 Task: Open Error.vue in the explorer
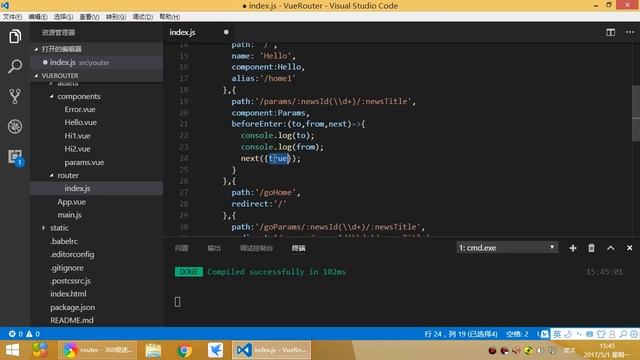80,109
